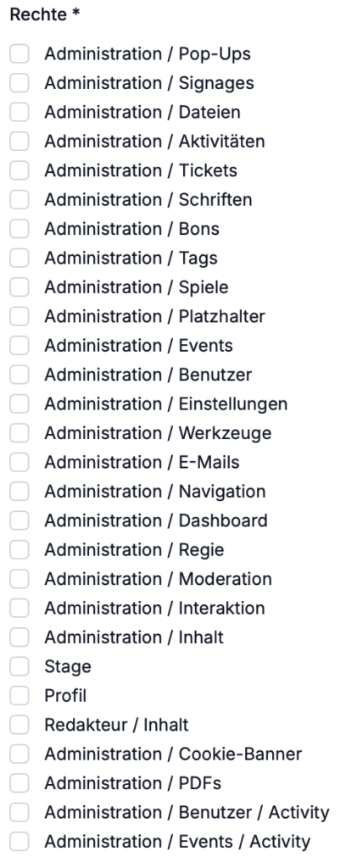Image resolution: width=346 pixels, height=868 pixels.
Task: Check the Administration / Tickets box
Action: click(20, 170)
